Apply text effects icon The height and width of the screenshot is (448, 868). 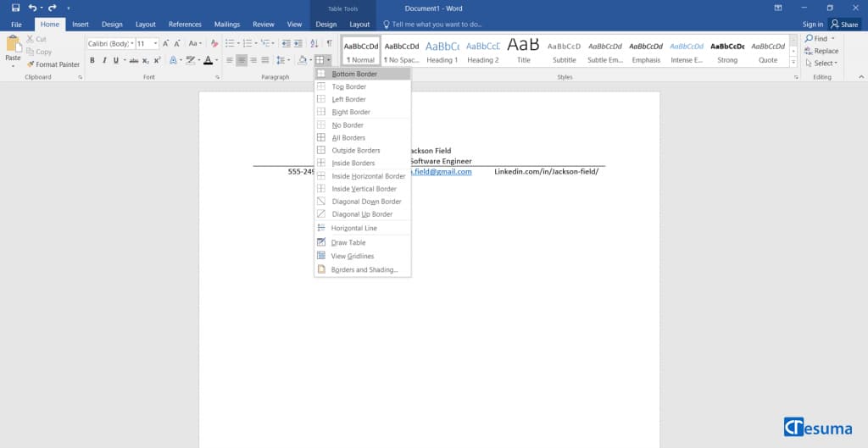173,60
